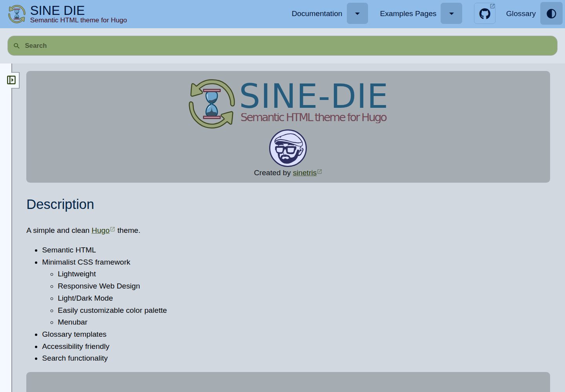Expand the Examples Pages dropdown arrow
Image resolution: width=565 pixels, height=392 pixels.
pos(451,14)
